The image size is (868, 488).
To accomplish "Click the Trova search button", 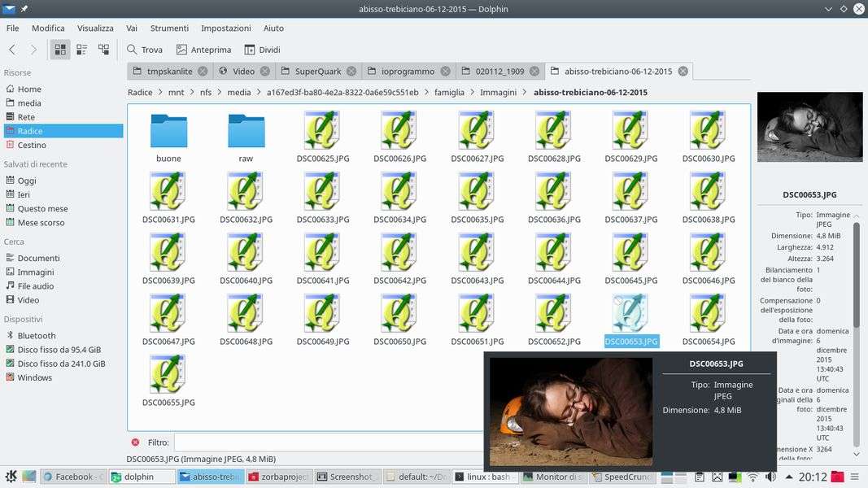I will (x=144, y=50).
